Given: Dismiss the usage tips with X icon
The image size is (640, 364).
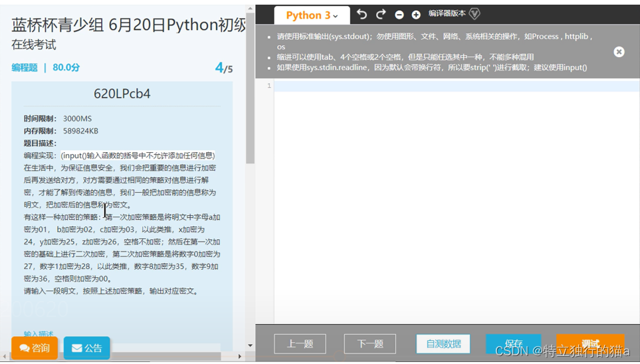Looking at the screenshot, I should [x=619, y=52].
